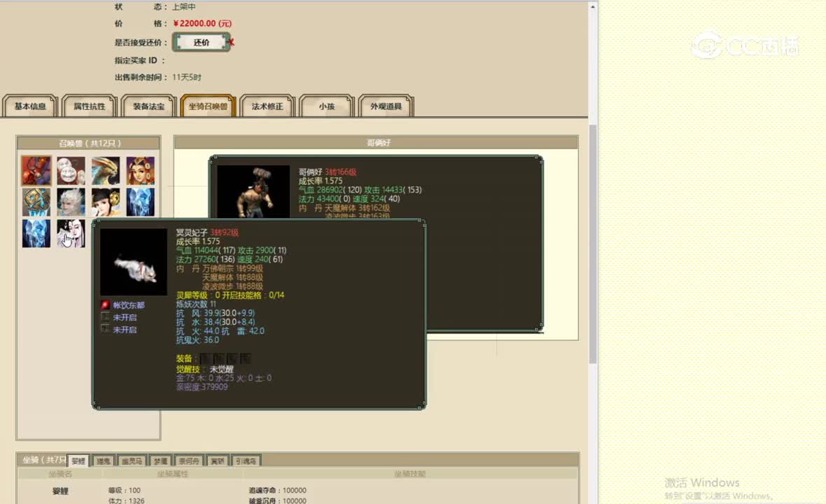826x504 pixels.
Task: Click the 状态: 上架中 status line
Action: pyautogui.click(x=155, y=7)
